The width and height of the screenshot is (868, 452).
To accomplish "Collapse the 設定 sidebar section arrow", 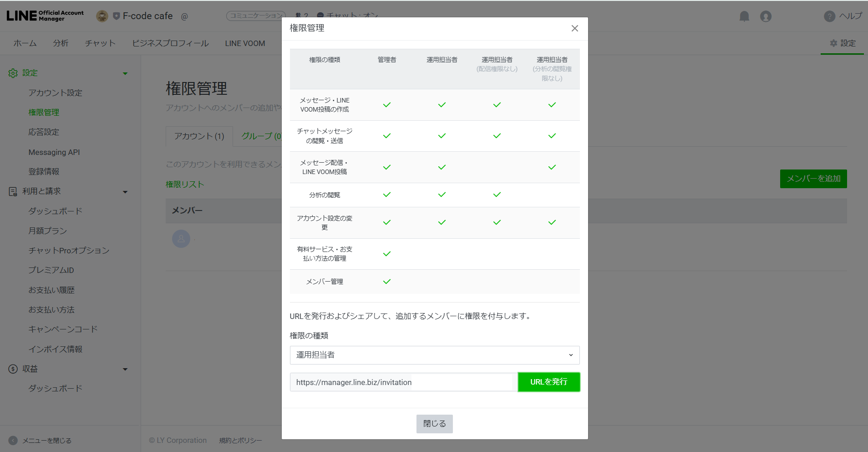I will pos(125,74).
